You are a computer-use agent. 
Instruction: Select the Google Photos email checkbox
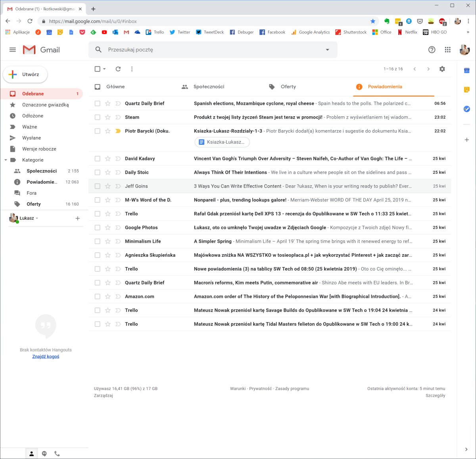(x=98, y=227)
